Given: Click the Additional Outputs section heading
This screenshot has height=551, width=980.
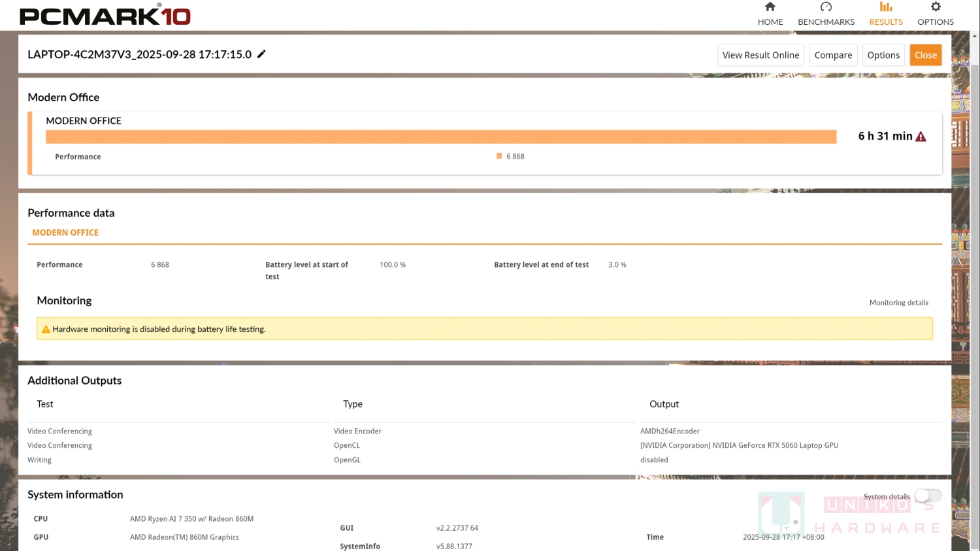Looking at the screenshot, I should 74,381.
